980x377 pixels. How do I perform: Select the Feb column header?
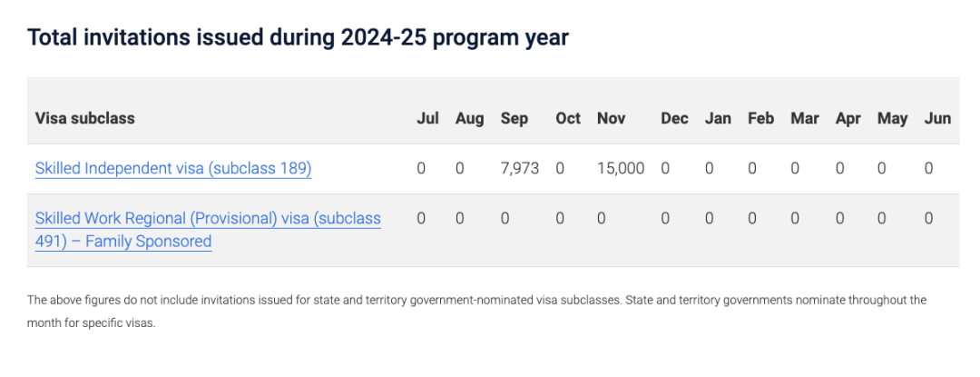click(x=760, y=119)
